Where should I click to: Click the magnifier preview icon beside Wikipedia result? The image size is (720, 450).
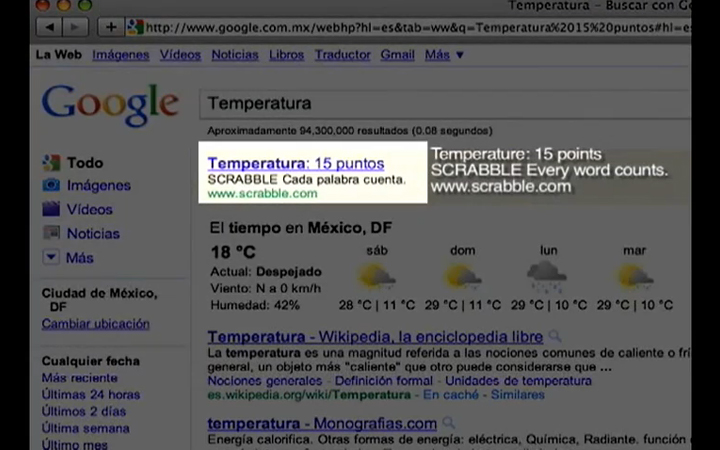point(555,336)
